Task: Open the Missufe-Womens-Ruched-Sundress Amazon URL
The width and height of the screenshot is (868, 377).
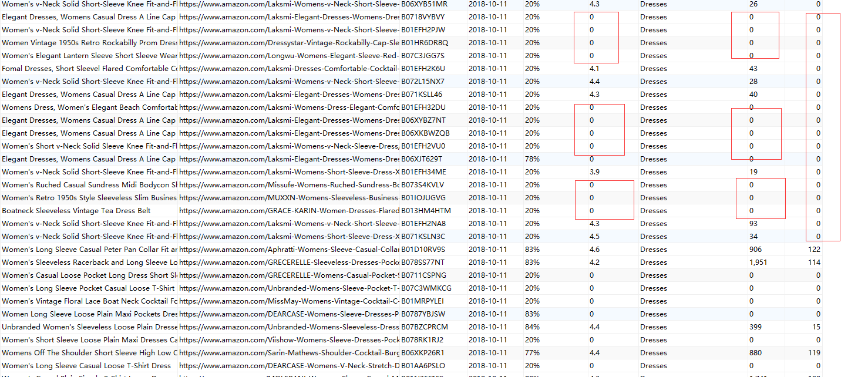Action: coord(289,184)
